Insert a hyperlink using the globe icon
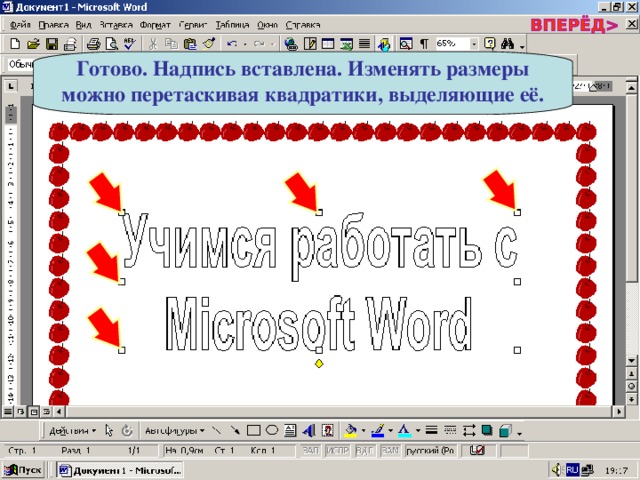The width and height of the screenshot is (640, 480). pos(291,43)
